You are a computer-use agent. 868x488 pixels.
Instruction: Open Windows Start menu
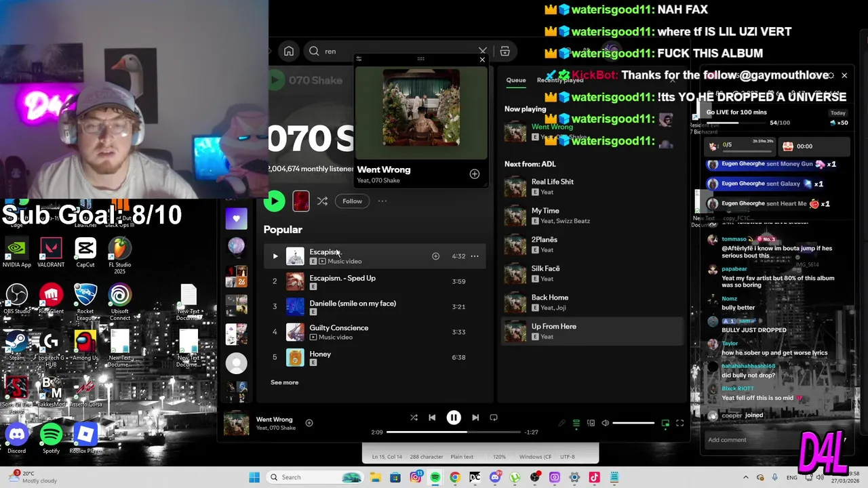[x=254, y=477]
